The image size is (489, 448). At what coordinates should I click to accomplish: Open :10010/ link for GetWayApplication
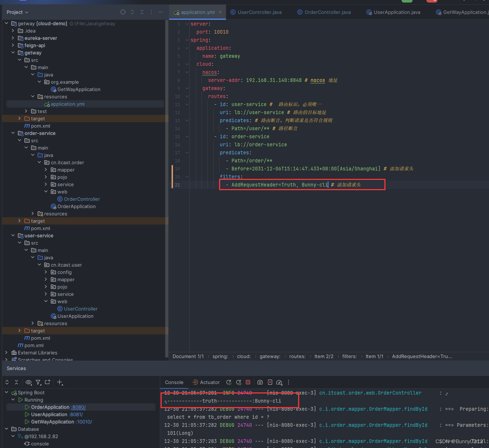coord(84,422)
